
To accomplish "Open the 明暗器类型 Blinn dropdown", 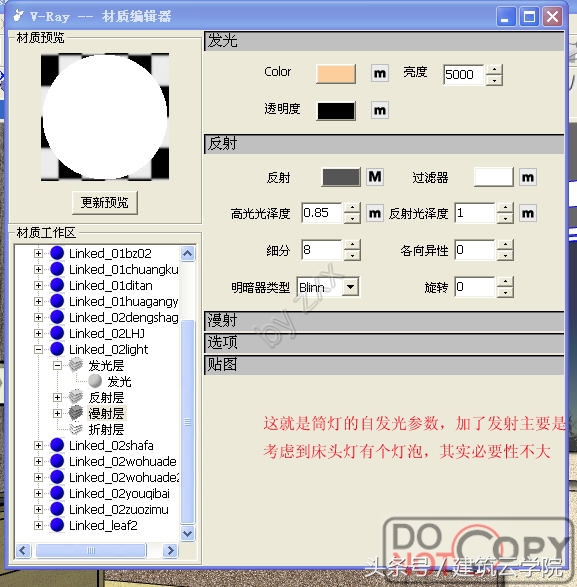I will (350, 287).
